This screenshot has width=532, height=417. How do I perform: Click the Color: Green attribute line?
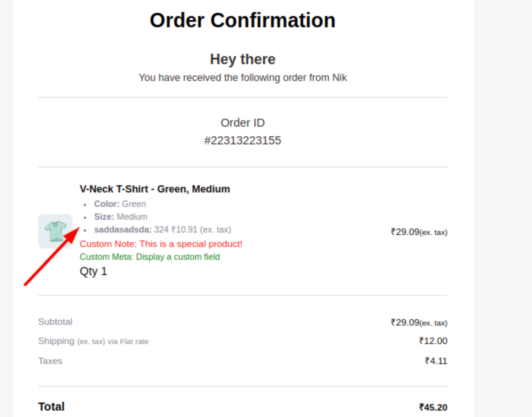120,204
